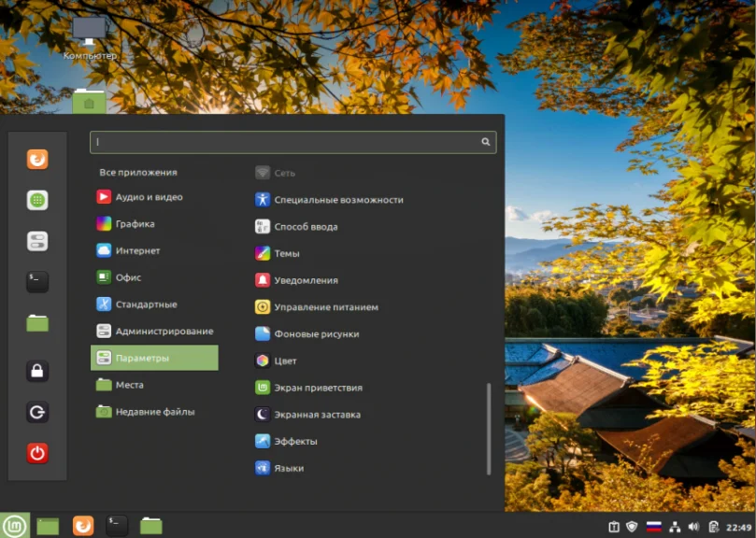
Task: Click the volume icon in system tray
Action: pyautogui.click(x=693, y=526)
